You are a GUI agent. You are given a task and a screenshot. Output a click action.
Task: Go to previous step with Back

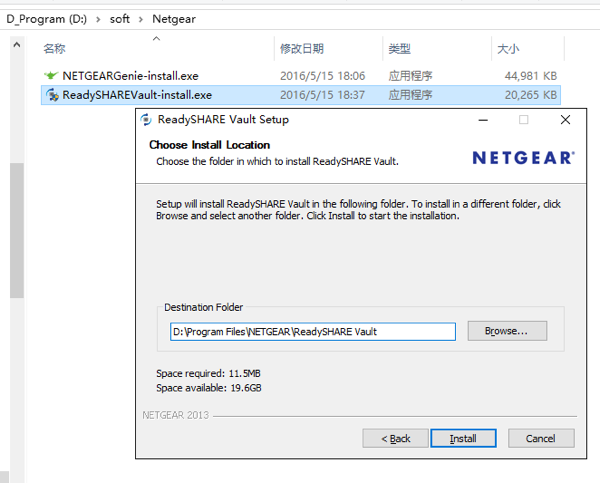395,438
